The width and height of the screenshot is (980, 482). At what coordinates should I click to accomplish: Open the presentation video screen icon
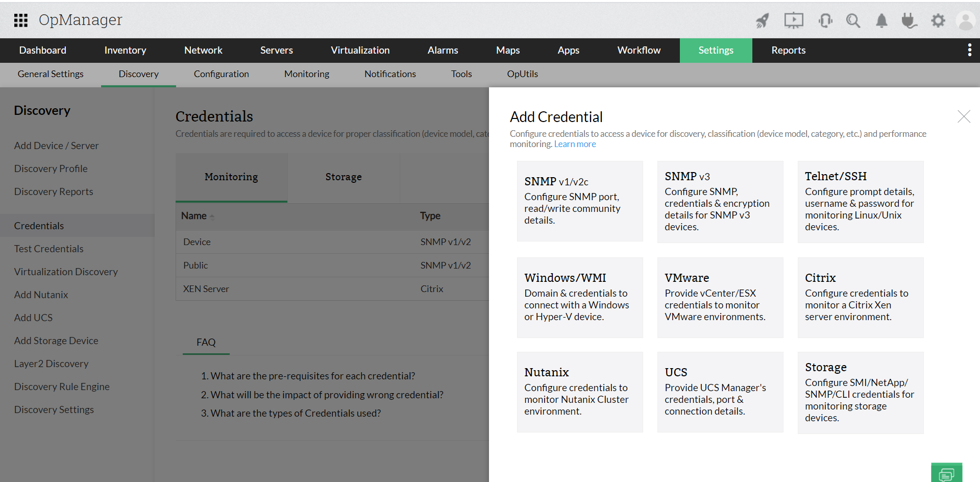point(793,20)
